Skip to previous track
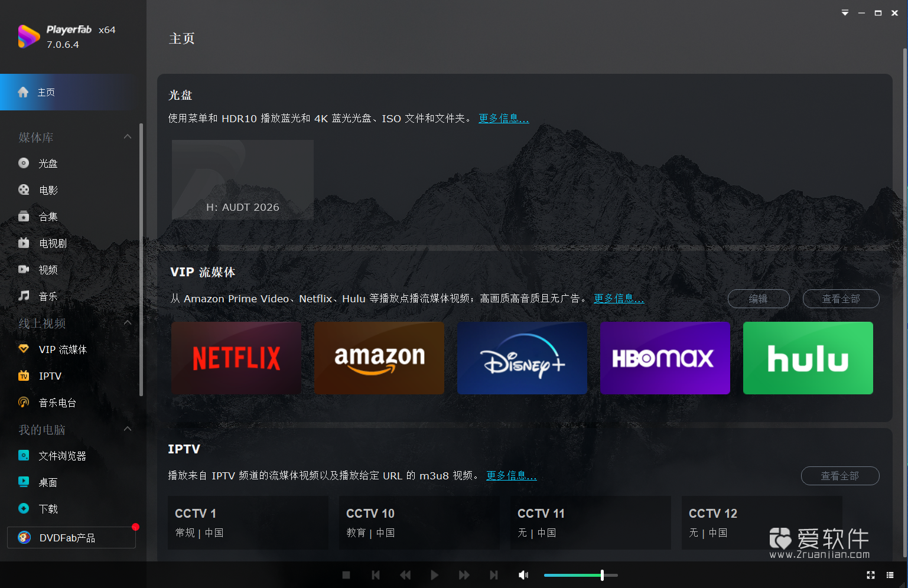The height and width of the screenshot is (588, 908). point(376,575)
